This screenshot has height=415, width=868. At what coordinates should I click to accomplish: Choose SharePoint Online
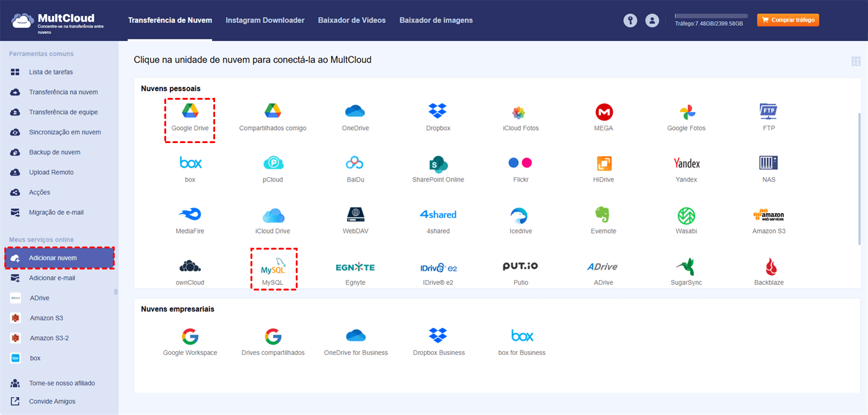pyautogui.click(x=438, y=164)
